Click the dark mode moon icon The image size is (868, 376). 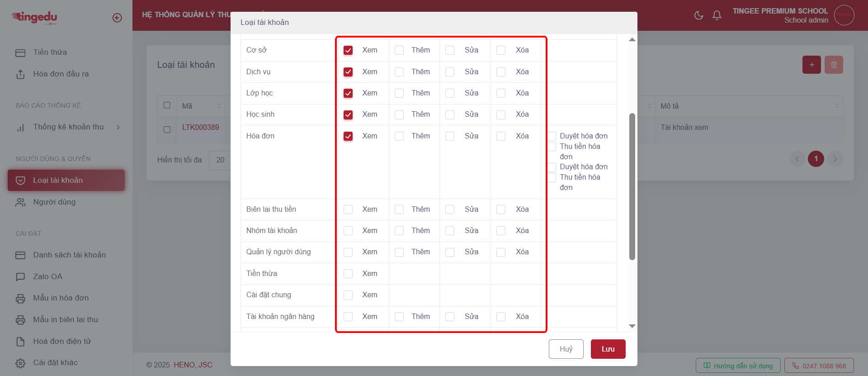click(698, 15)
